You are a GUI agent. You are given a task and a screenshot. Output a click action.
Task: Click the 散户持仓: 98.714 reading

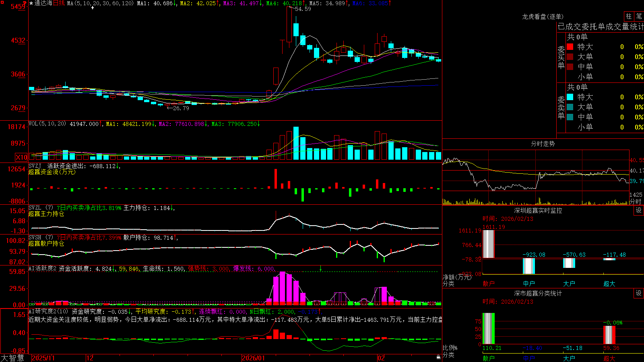[149, 238]
